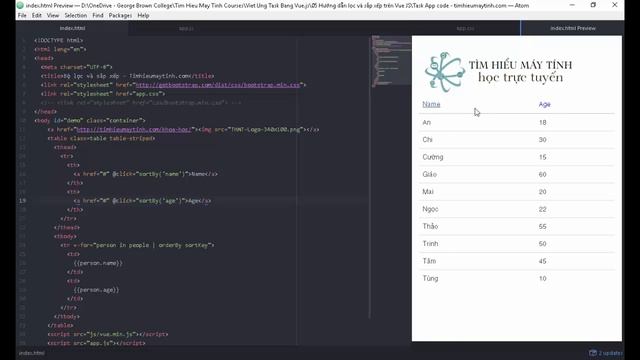Screen dimensions: 640x360
Task: Place cursor in the sortBy('age') code line
Action: 142,200
